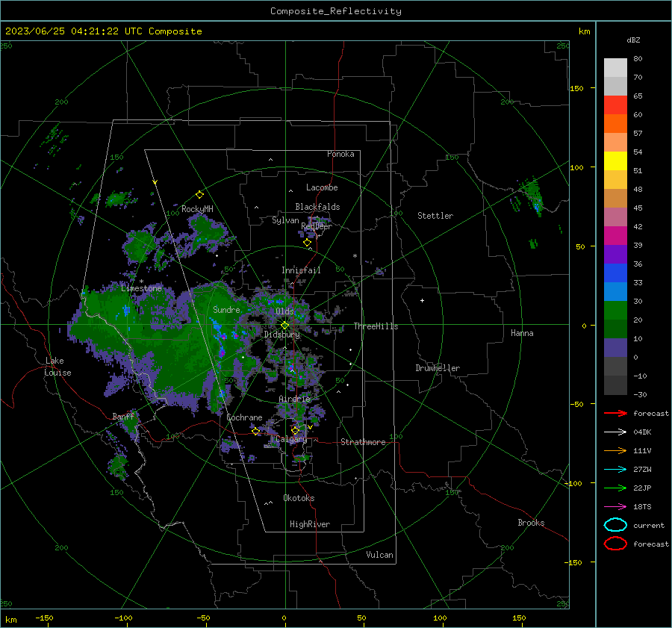Click the Olds city label
This screenshot has height=628, width=672.
point(284,311)
